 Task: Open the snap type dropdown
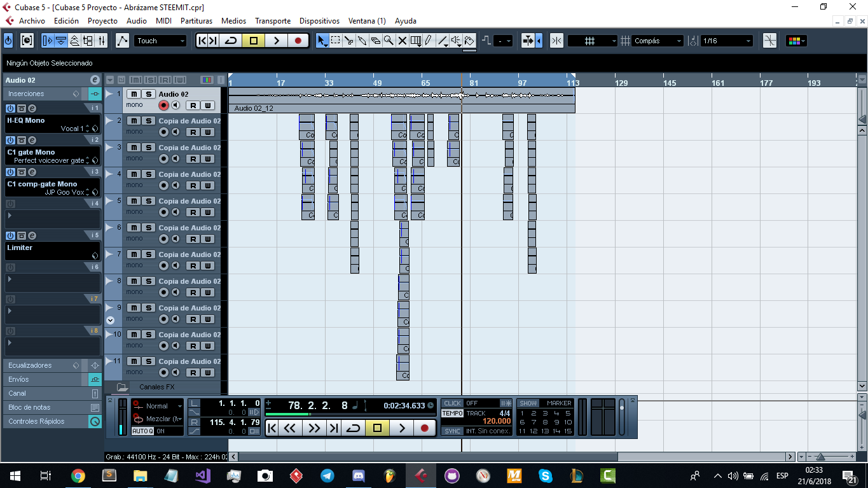(x=592, y=41)
